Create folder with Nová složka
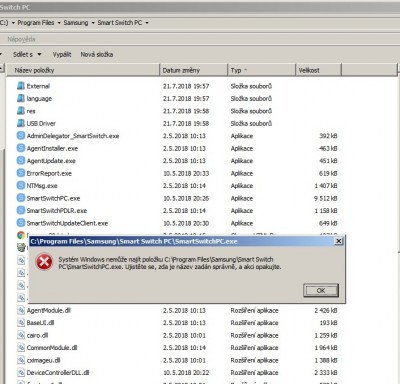 coord(97,54)
